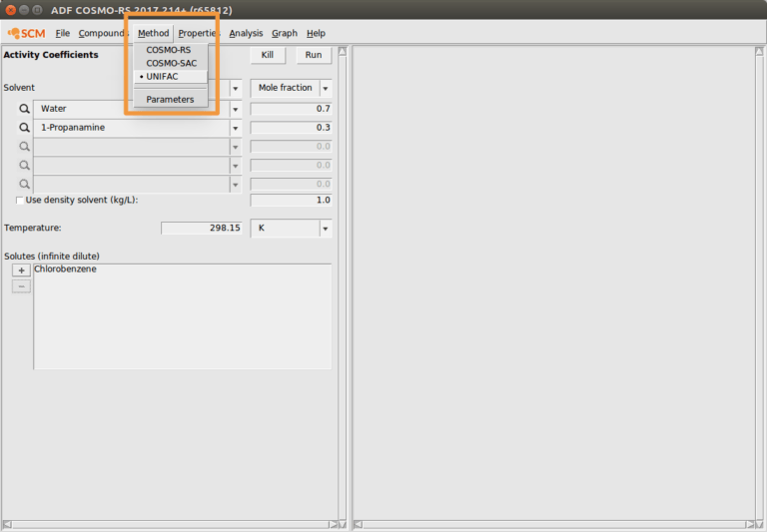Click the right panel horizontal scrollbar left arrow
The image size is (767, 532).
(x=359, y=525)
